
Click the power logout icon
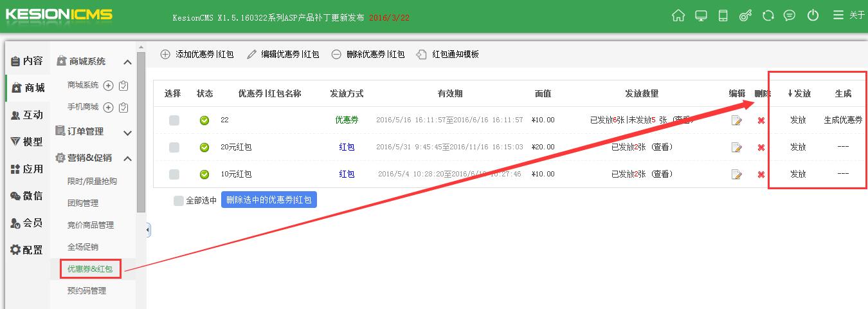coord(813,15)
